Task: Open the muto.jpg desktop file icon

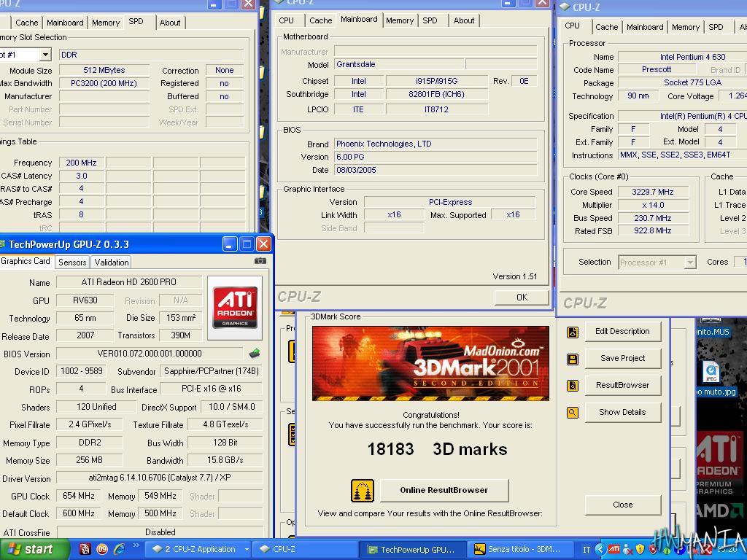Action: 711,371
